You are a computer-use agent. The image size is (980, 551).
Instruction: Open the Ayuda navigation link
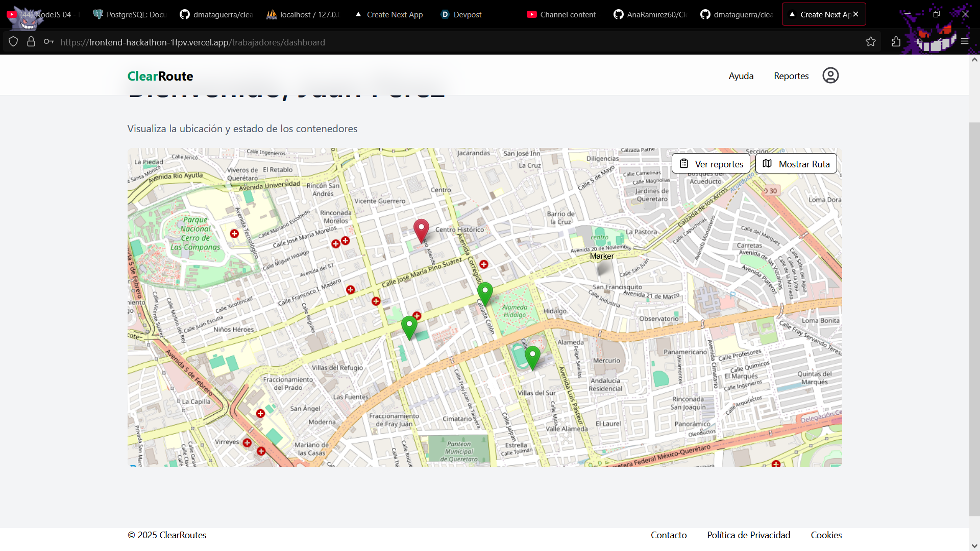coord(741,76)
